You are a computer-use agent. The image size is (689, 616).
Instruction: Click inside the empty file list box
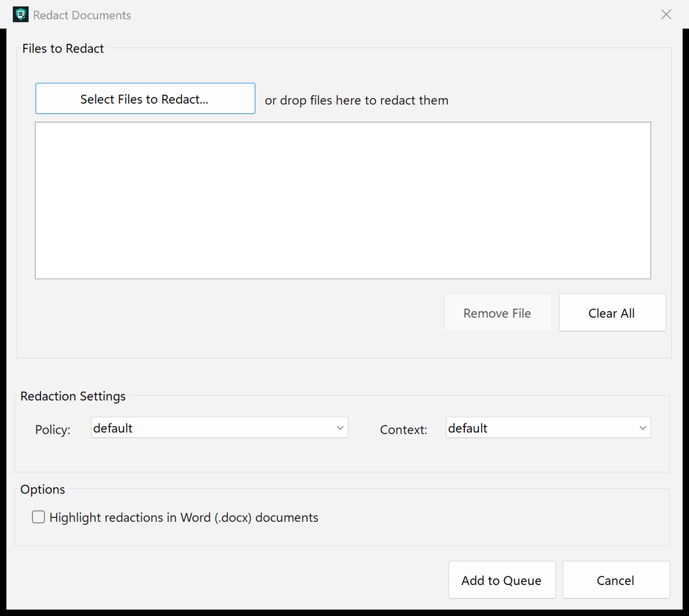(x=342, y=201)
